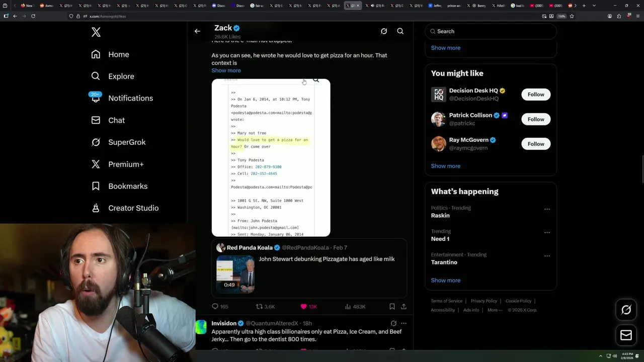Open Bookmarks icon in sidebar
Image resolution: width=644 pixels, height=362 pixels.
(96, 186)
